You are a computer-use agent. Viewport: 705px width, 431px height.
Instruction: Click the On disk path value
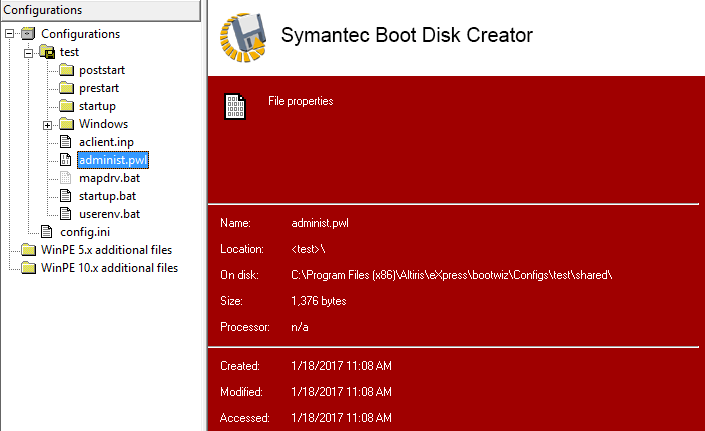click(x=451, y=275)
